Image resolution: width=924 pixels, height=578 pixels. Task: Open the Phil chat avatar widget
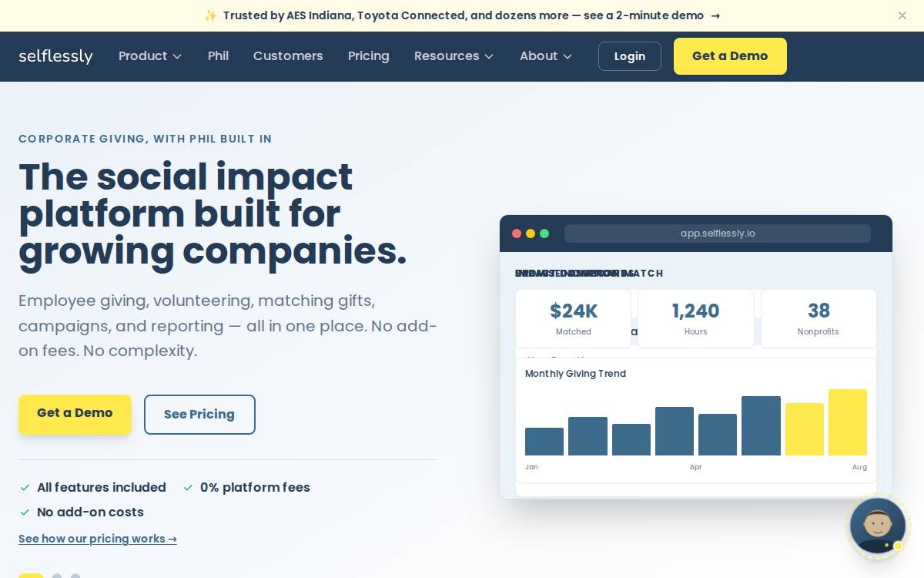(x=878, y=526)
